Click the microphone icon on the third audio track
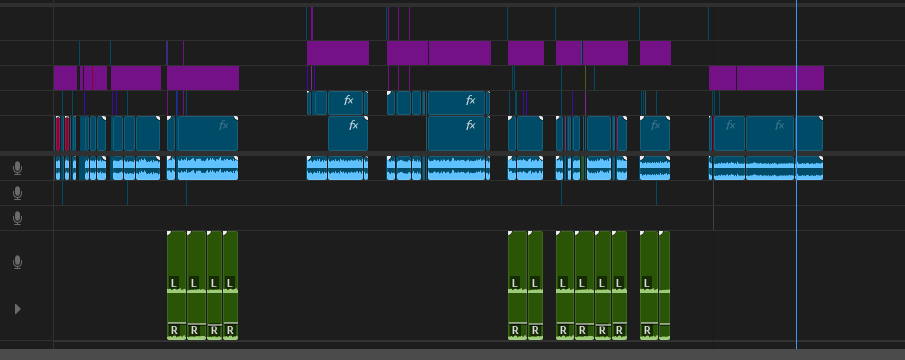 [x=17, y=218]
